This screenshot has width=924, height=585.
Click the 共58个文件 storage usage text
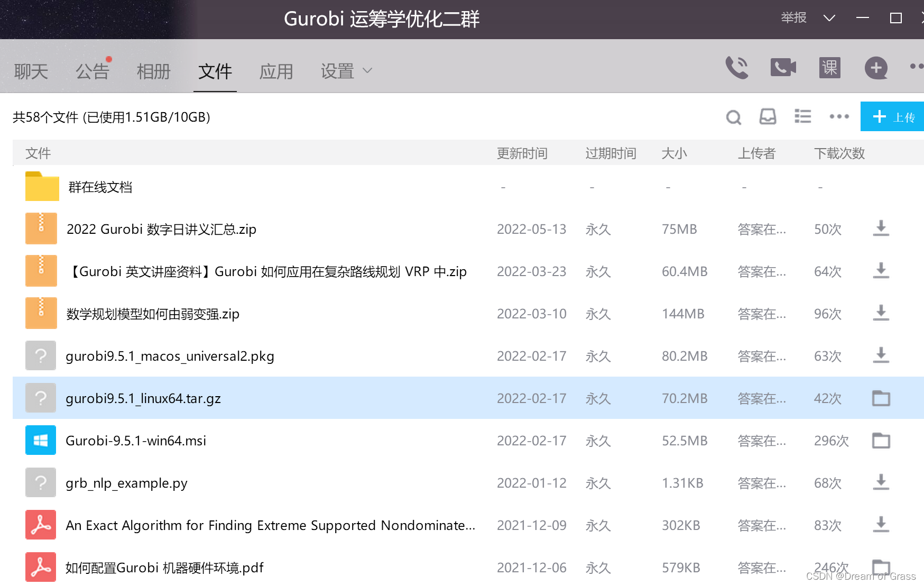[x=112, y=117]
